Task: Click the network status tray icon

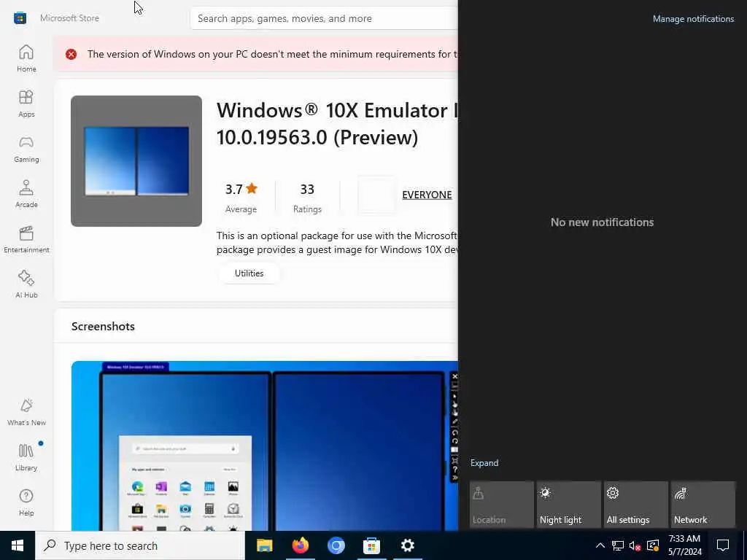Action: [x=618, y=545]
